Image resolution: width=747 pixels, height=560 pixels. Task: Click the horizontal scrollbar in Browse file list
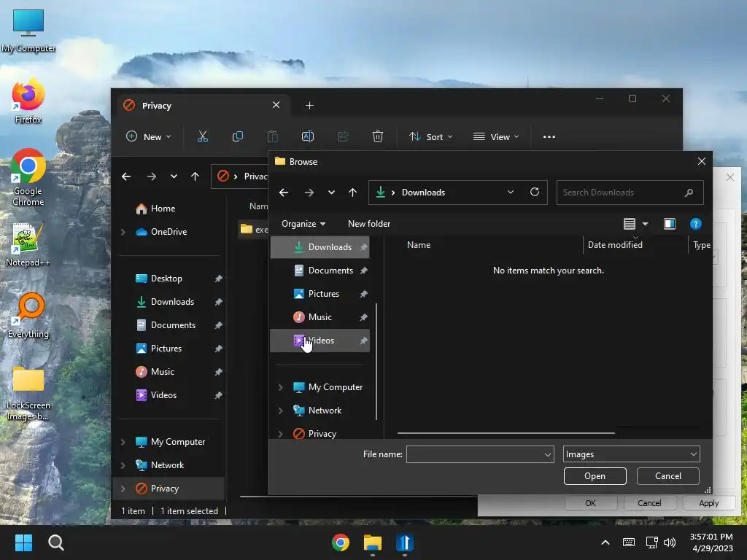(506, 433)
